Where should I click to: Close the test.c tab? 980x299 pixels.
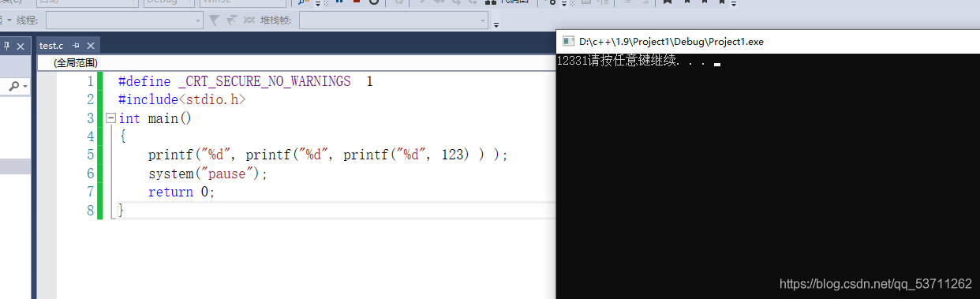point(90,47)
